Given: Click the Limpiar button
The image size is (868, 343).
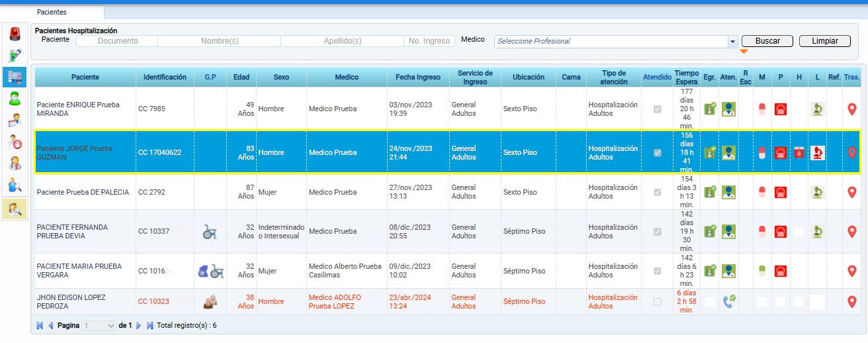Looking at the screenshot, I should (826, 41).
